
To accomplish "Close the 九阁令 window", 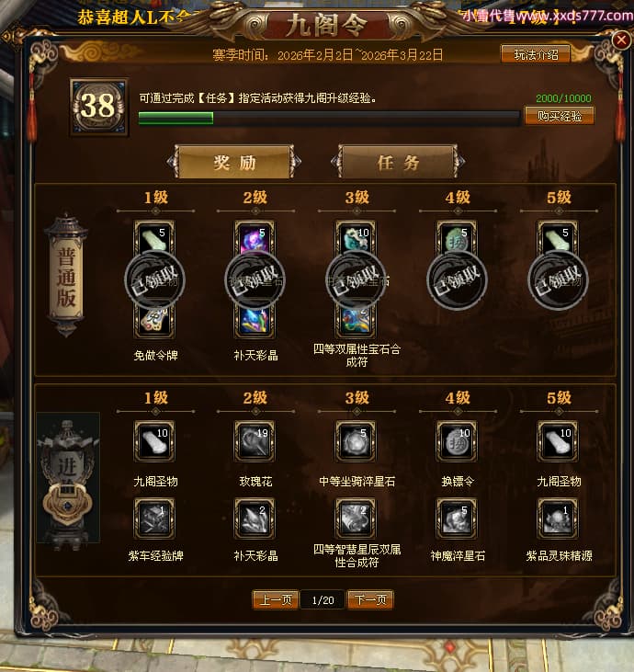I will click(621, 40).
